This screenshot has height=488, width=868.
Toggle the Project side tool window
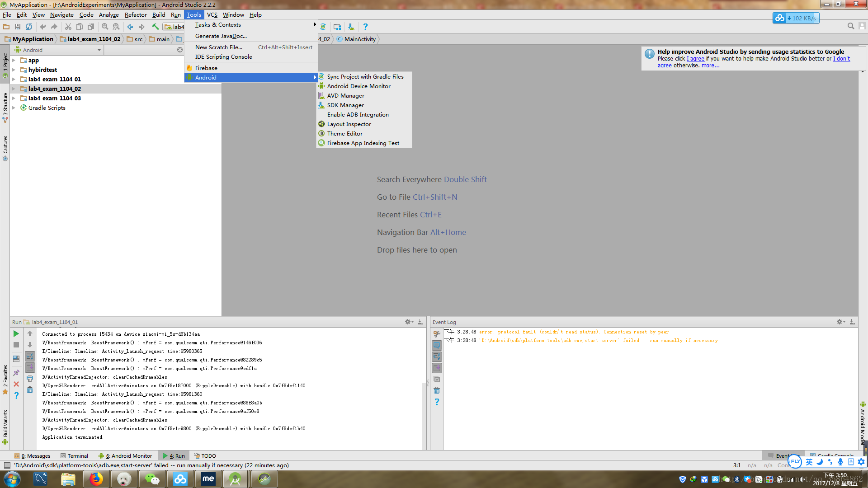coord(5,66)
